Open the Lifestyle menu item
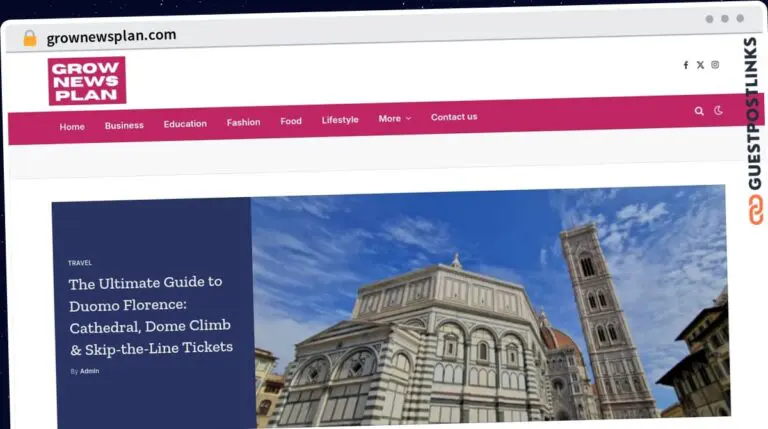This screenshot has height=429, width=768. tap(340, 120)
